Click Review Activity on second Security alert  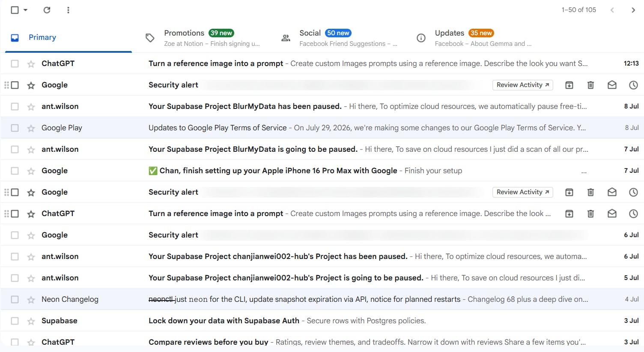(x=522, y=192)
